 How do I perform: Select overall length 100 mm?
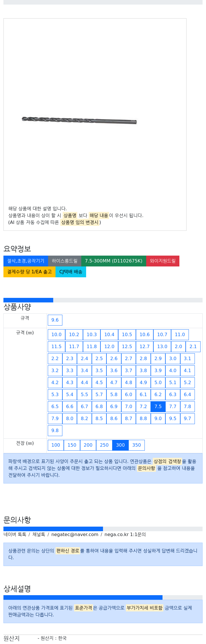56,445
